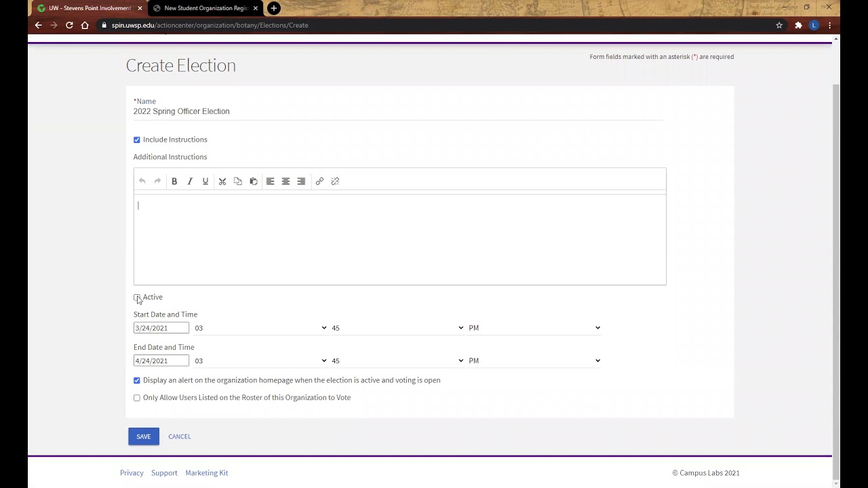Viewport: 868px width, 488px height.
Task: Close the New Student Organization tab
Action: [x=256, y=8]
